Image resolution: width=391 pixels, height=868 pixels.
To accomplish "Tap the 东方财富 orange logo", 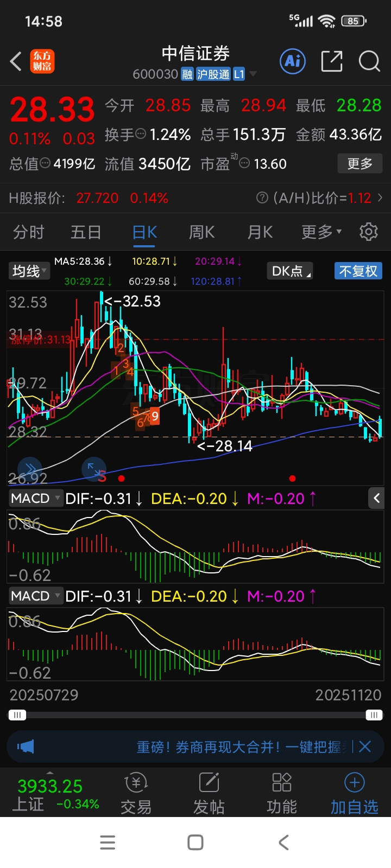I will pyautogui.click(x=42, y=61).
